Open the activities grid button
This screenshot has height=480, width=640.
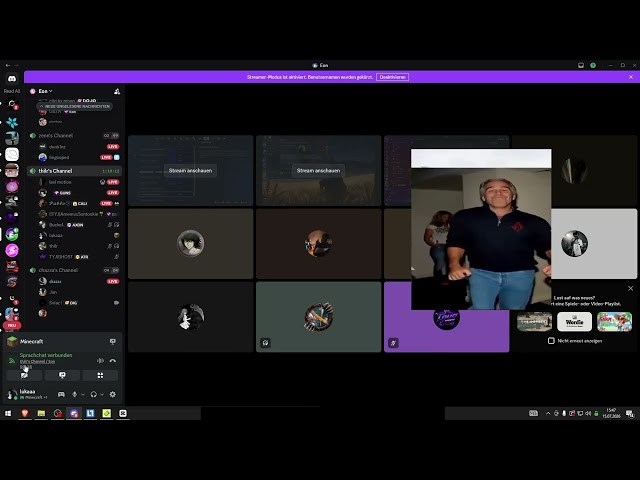[x=100, y=376]
